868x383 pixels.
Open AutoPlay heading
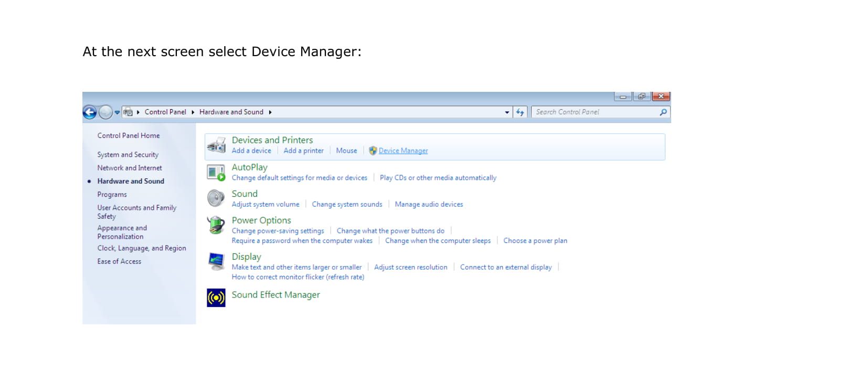(250, 167)
